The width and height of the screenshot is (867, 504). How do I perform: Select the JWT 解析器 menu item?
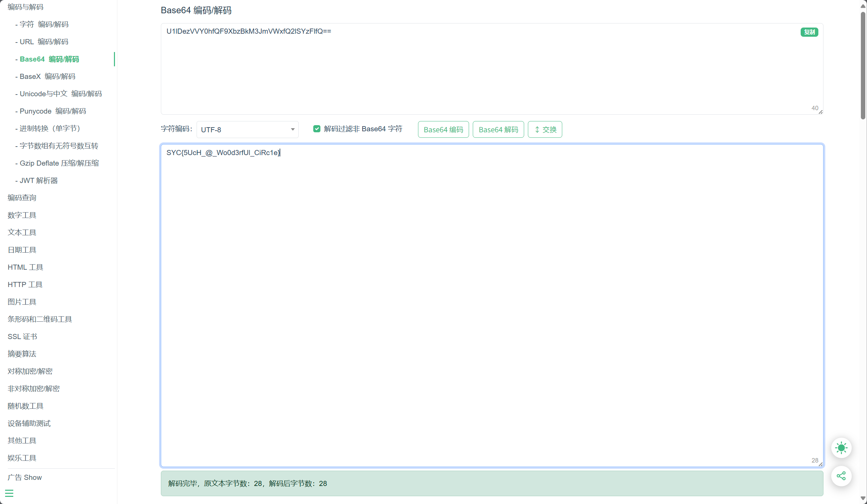pos(38,180)
